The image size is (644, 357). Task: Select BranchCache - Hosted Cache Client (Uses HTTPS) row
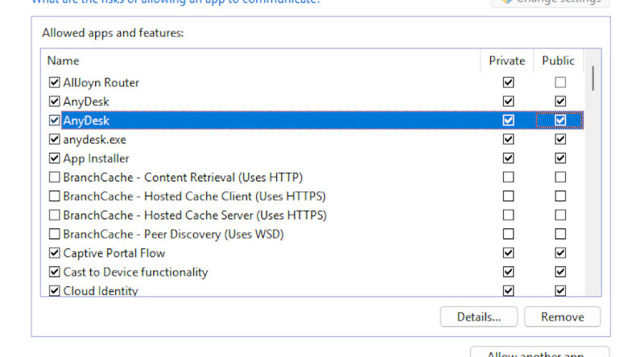tap(194, 196)
